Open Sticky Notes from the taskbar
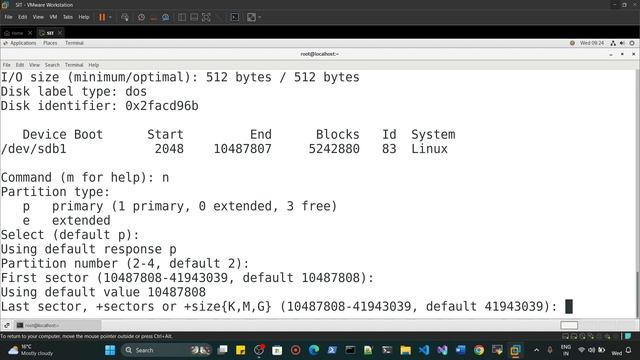Image resolution: width=640 pixels, height=360 pixels. (x=241, y=350)
